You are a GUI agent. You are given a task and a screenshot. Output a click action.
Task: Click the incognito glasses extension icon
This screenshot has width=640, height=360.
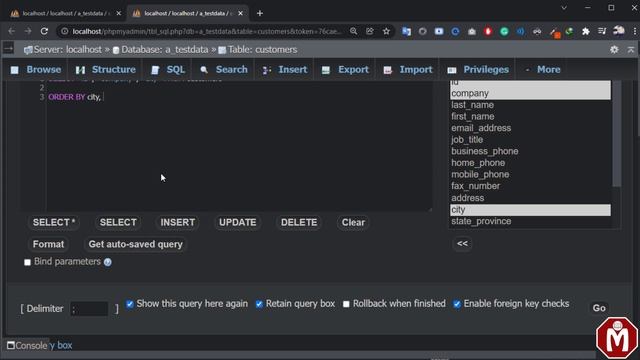pyautogui.click(x=537, y=31)
